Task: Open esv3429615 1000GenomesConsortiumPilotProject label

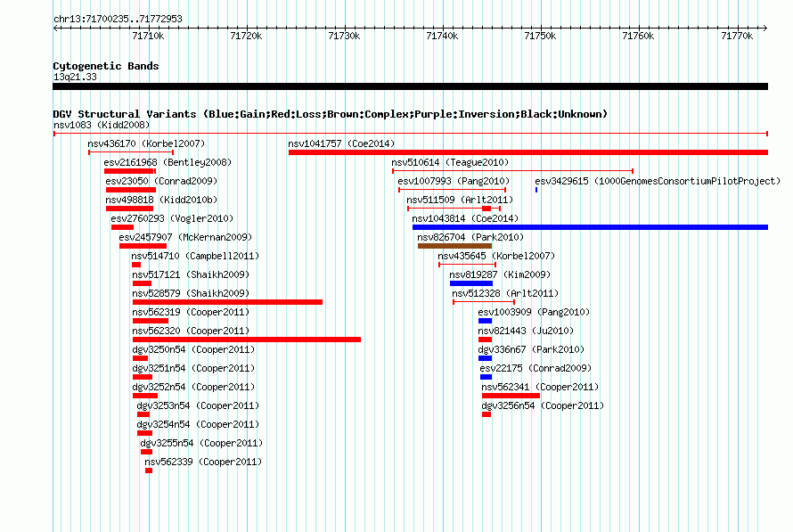Action: (658, 181)
